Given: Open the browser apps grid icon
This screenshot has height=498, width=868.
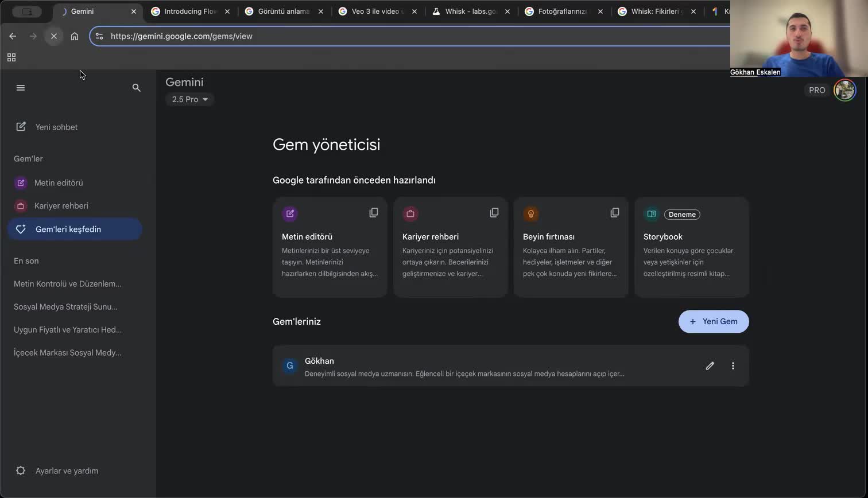Looking at the screenshot, I should click(x=11, y=57).
